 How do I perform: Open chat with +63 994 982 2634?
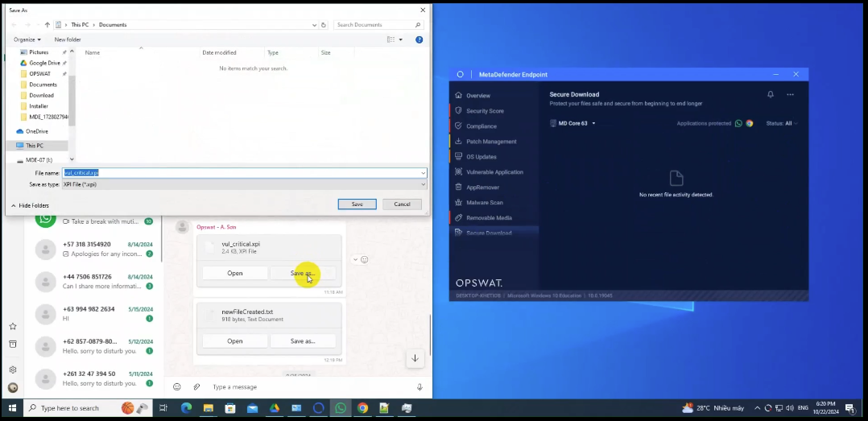point(94,314)
